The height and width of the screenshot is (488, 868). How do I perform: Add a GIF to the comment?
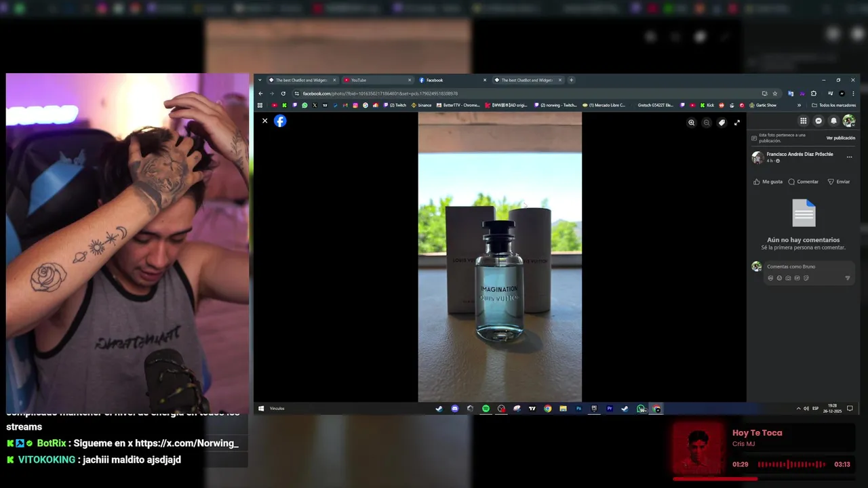pos(797,278)
